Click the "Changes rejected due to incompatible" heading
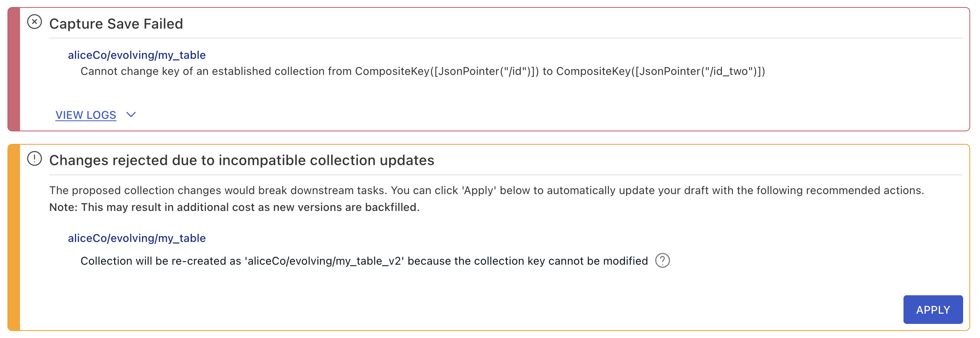 tap(242, 160)
